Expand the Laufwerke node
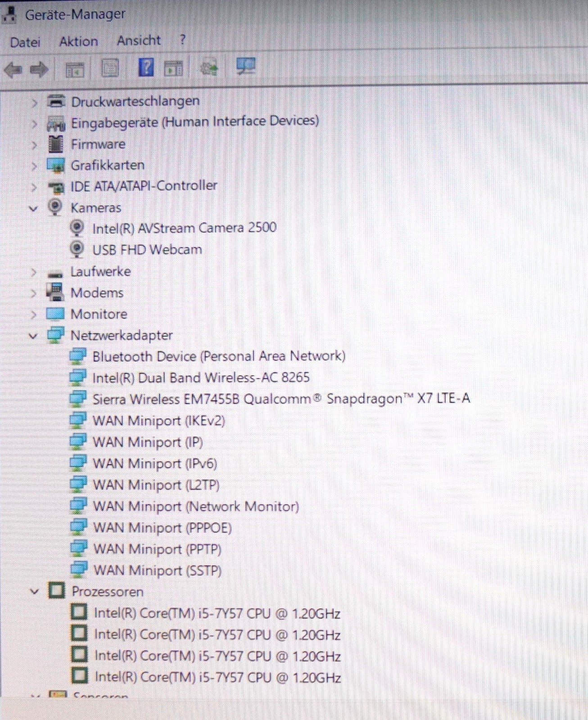Screen dimensions: 588x720 34,272
